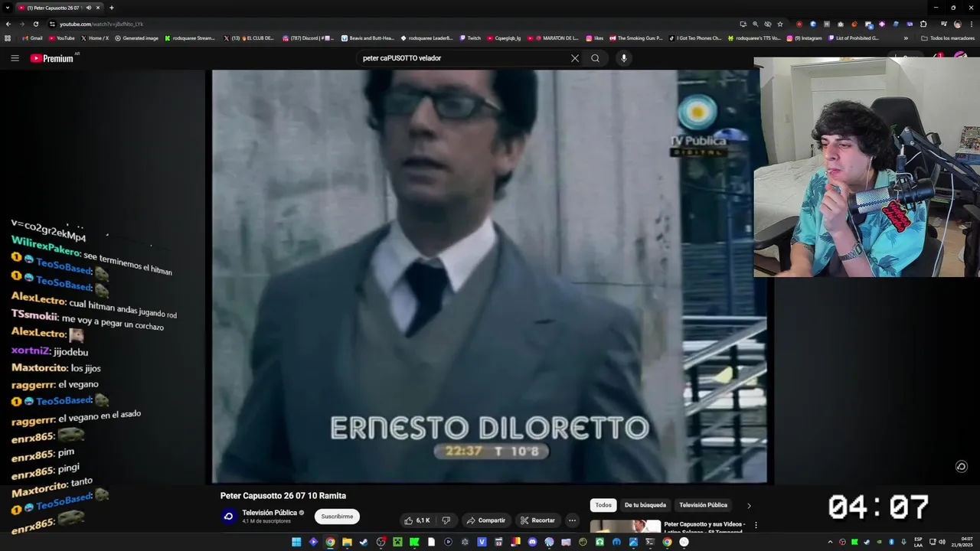
Task: Click the overlay icon at video's lower-right corner
Action: pos(962,467)
